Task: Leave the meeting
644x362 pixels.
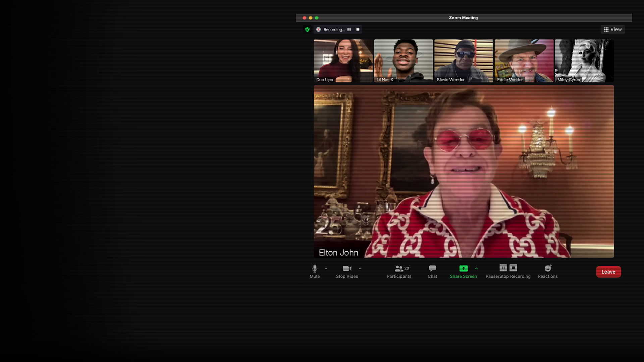Action: point(608,272)
